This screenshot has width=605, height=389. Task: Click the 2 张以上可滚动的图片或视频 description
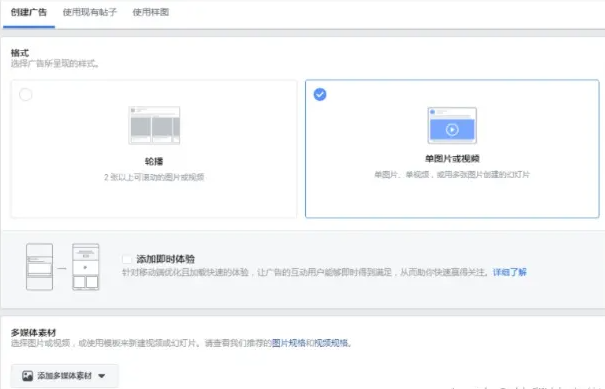click(x=154, y=177)
